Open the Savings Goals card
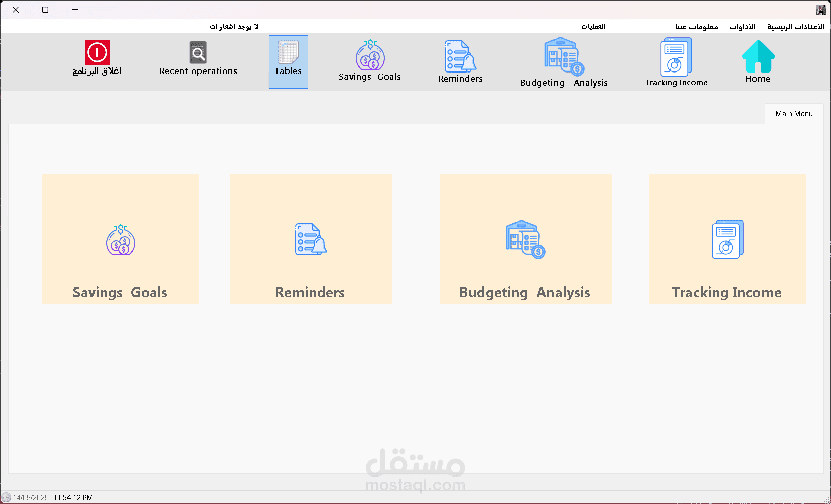 (120, 239)
